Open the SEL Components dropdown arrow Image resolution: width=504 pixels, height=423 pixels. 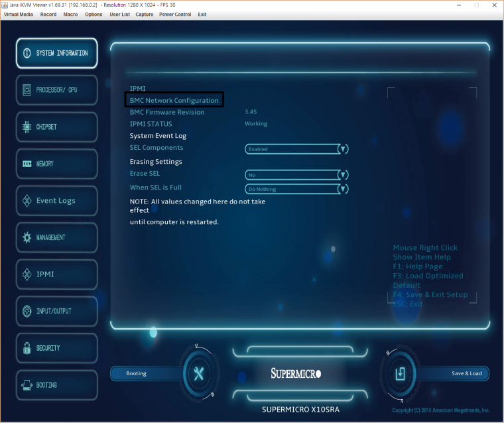[343, 149]
